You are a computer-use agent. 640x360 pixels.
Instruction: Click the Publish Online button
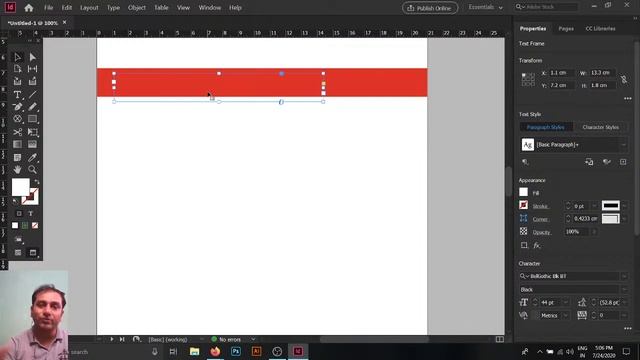430,8
